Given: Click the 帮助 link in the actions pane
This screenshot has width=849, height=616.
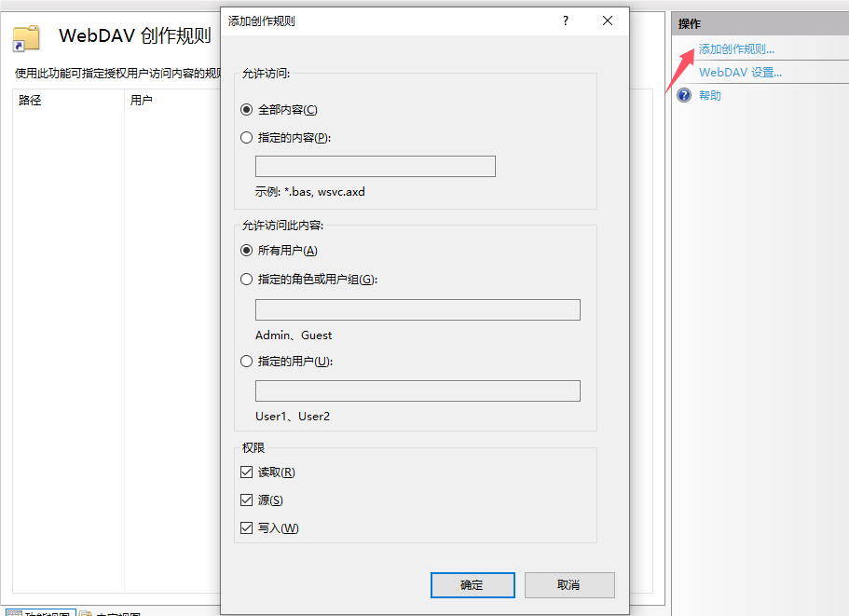Looking at the screenshot, I should (x=710, y=96).
